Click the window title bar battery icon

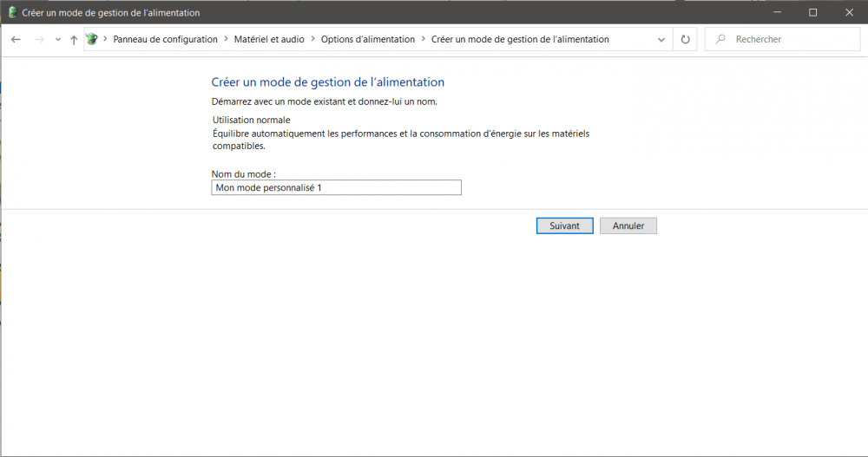(12, 12)
